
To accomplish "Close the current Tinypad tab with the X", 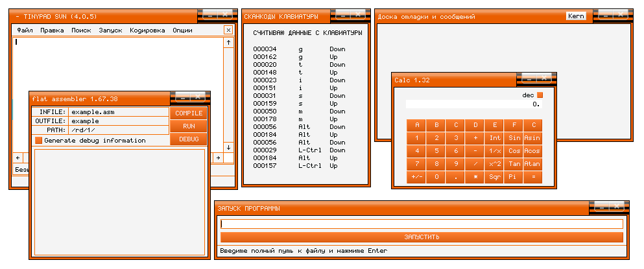I will point(228,30).
